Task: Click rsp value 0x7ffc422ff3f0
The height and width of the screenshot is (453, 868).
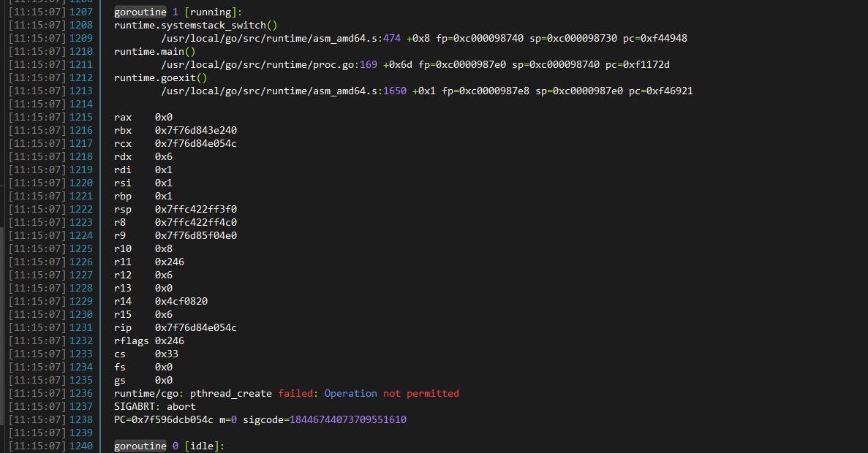Action: click(x=196, y=209)
